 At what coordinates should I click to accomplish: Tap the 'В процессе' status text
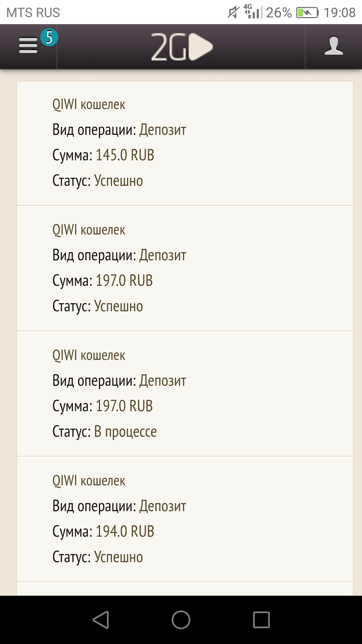click(125, 432)
